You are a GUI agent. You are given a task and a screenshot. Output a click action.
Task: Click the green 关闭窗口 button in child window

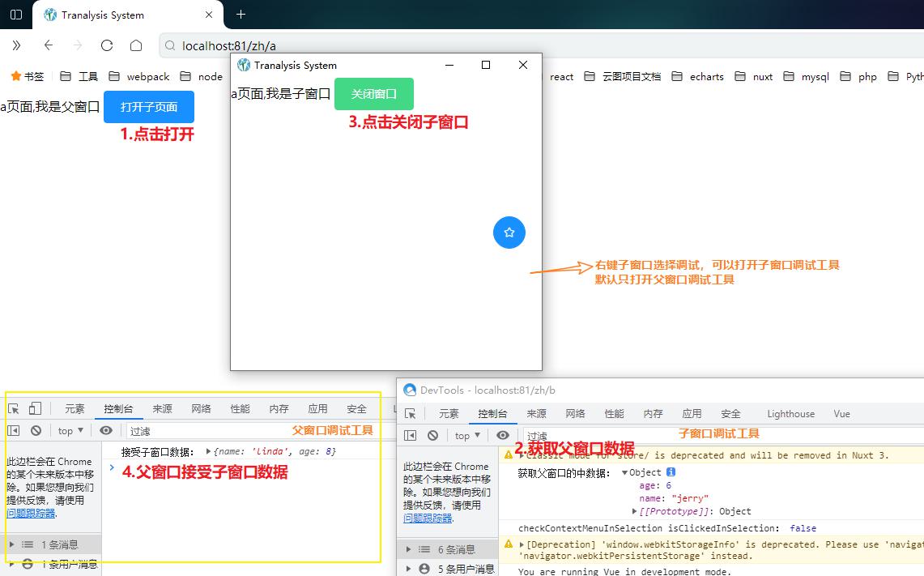tap(373, 94)
